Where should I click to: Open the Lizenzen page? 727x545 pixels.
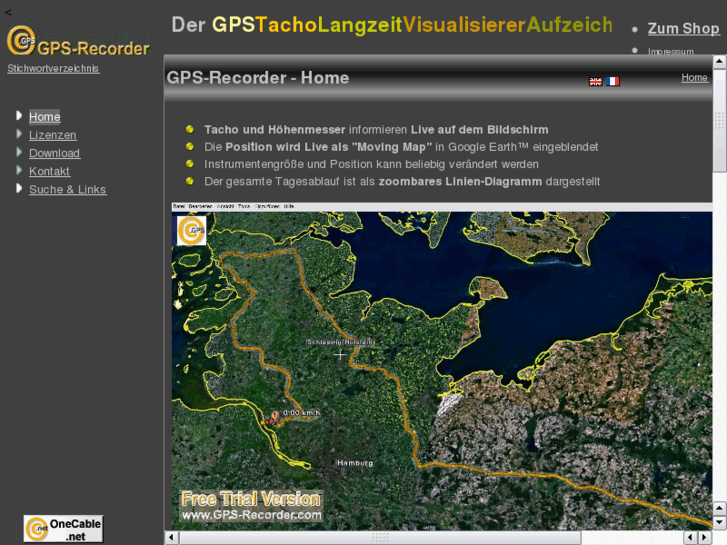tap(53, 135)
